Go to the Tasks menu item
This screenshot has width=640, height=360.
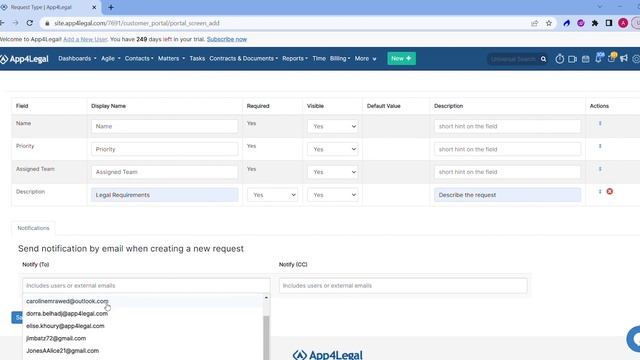coord(197,59)
